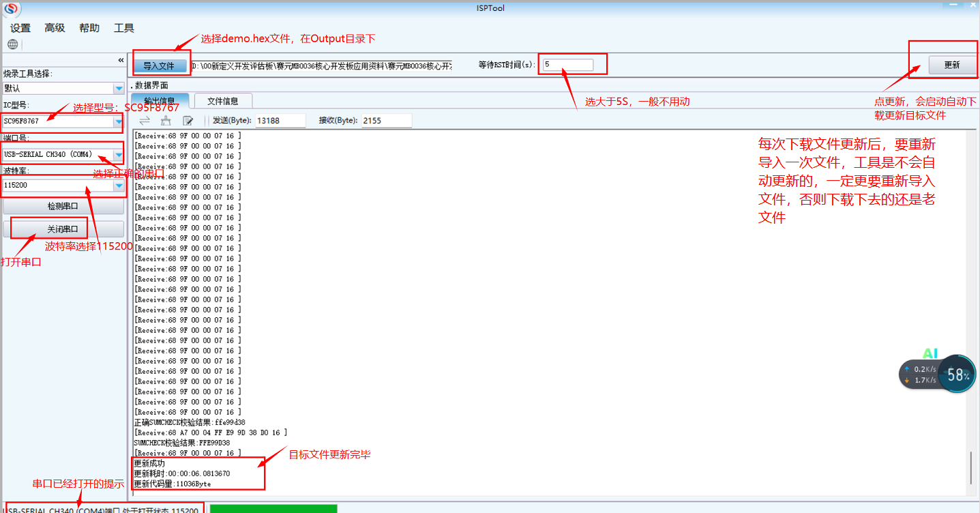Click the 更新 button
Viewport: 980px width, 513px height.
[952, 65]
